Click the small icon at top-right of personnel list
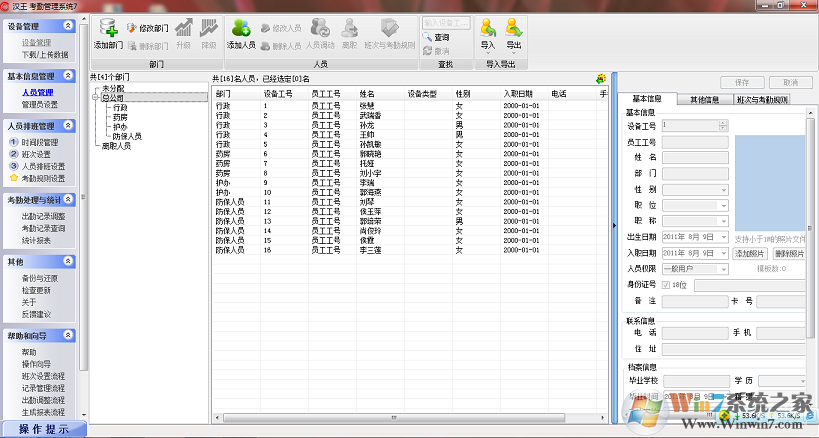Viewport: 819px width, 438px height. click(x=600, y=78)
